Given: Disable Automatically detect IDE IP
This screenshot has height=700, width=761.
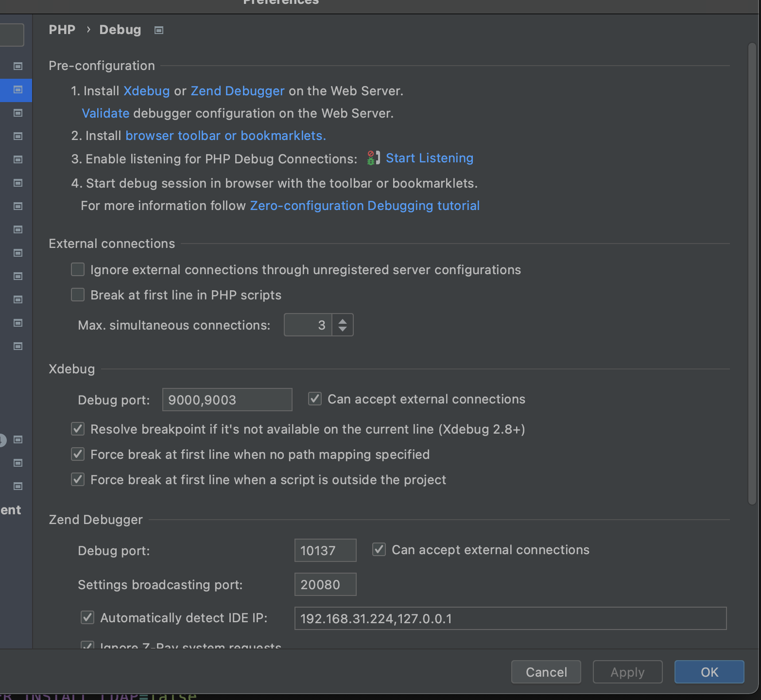Looking at the screenshot, I should 87,617.
